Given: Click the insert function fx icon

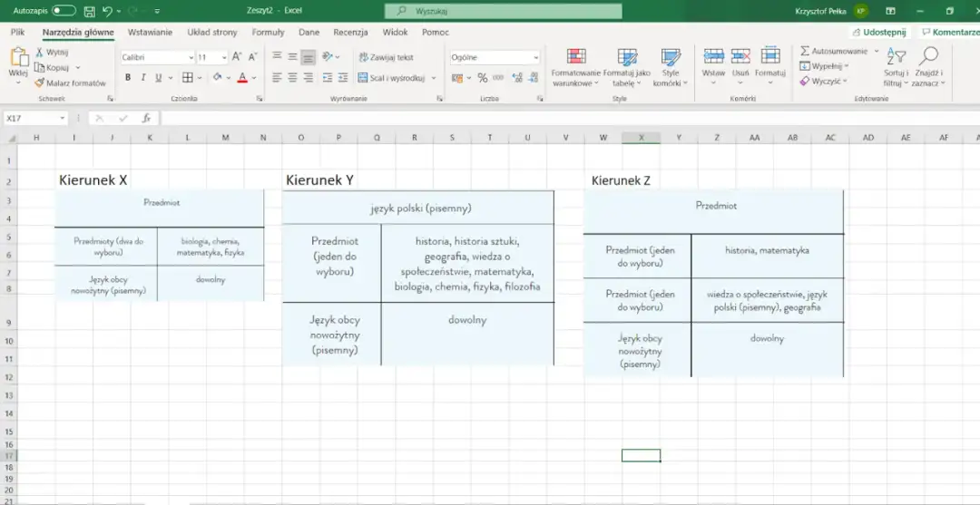Looking at the screenshot, I should tap(146, 118).
